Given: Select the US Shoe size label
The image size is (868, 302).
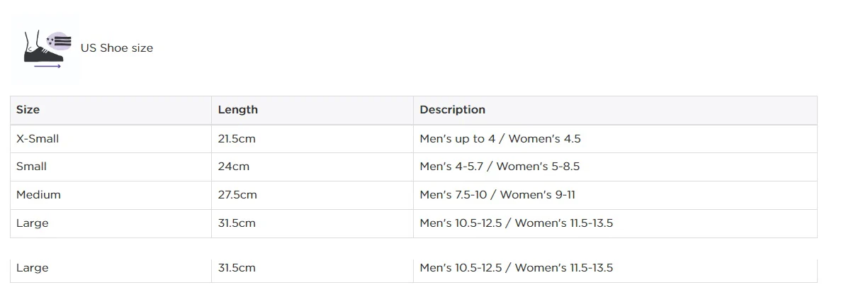Looking at the screenshot, I should pos(116,48).
